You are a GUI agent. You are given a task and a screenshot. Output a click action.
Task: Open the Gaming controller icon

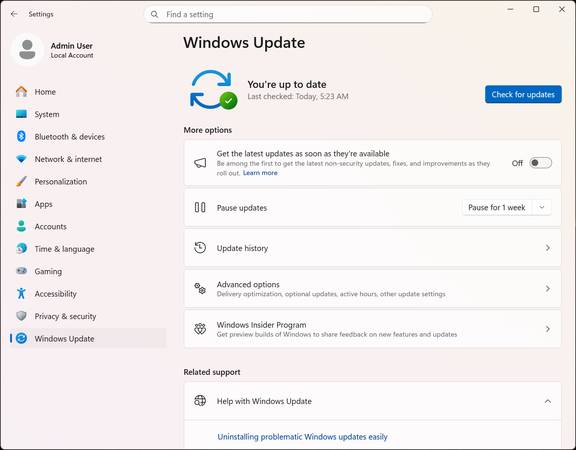tap(21, 271)
